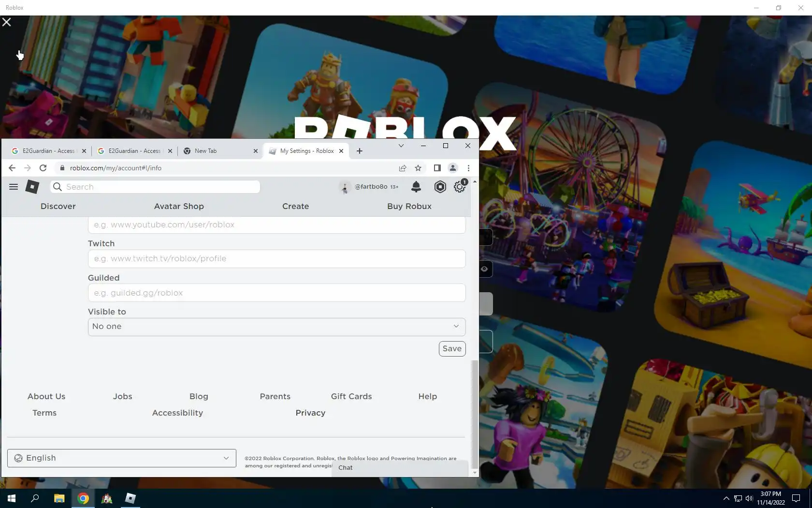The image size is (812, 508).
Task: Open the Gift Cards footer link
Action: click(x=351, y=396)
